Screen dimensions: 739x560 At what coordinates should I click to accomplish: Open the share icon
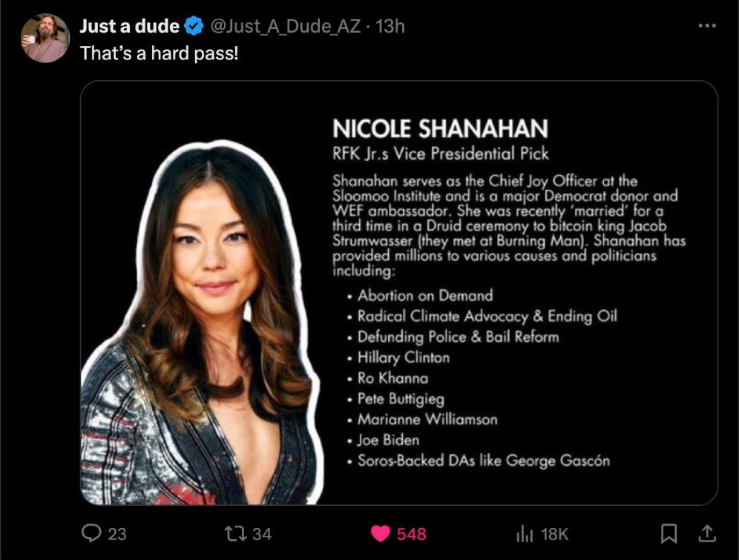pyautogui.click(x=706, y=533)
